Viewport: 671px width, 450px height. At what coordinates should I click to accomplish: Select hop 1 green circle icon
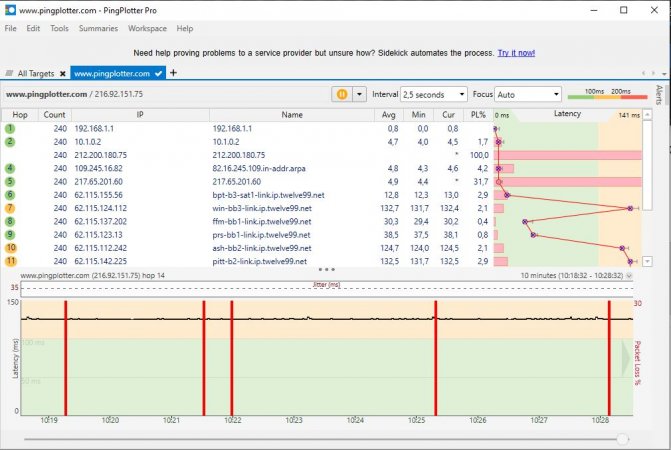tap(10, 128)
